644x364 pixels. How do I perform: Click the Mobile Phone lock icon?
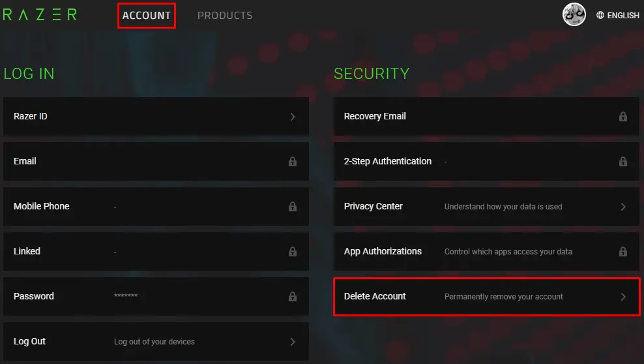point(293,207)
